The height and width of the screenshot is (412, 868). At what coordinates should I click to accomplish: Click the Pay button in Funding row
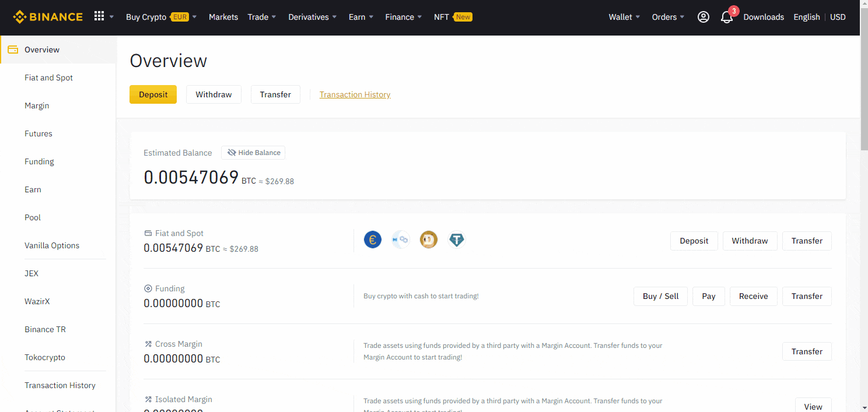click(709, 296)
